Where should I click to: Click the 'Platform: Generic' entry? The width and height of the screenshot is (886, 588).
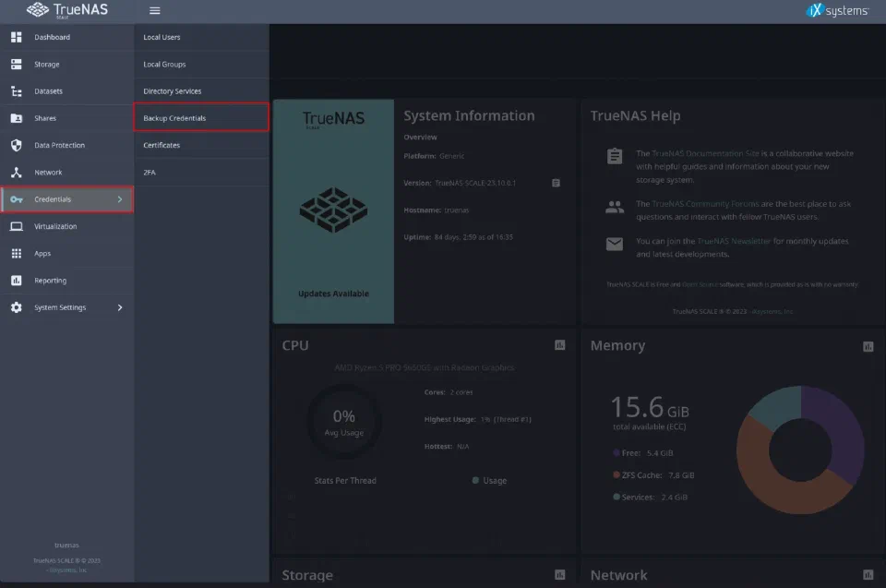coord(434,156)
